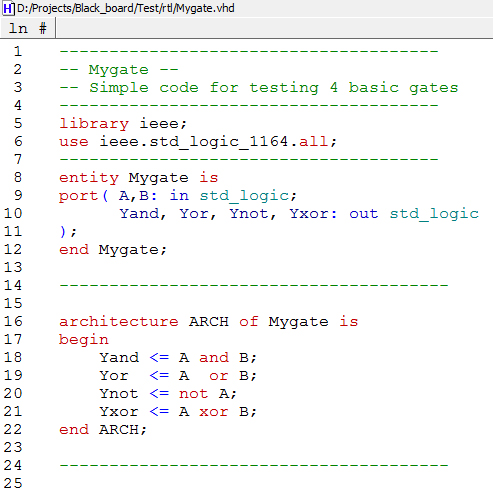The width and height of the screenshot is (493, 498).
Task: Click the 'out' keyword on line 10
Action: [x=364, y=214]
